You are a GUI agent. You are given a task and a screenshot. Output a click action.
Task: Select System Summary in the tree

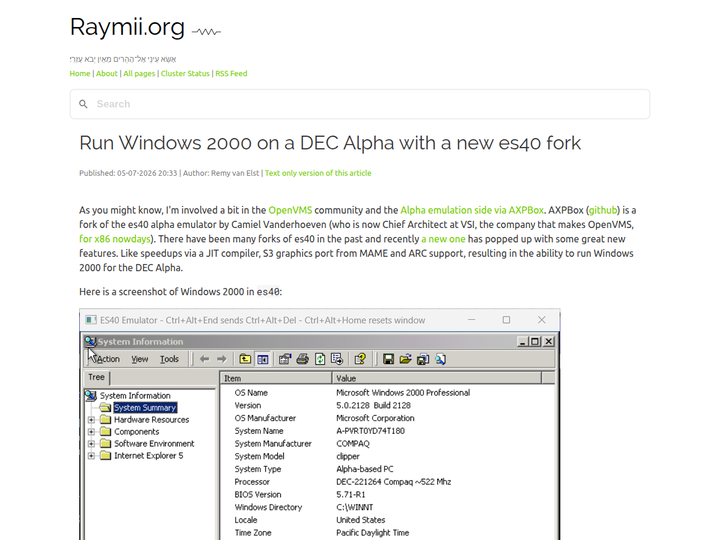(x=145, y=407)
